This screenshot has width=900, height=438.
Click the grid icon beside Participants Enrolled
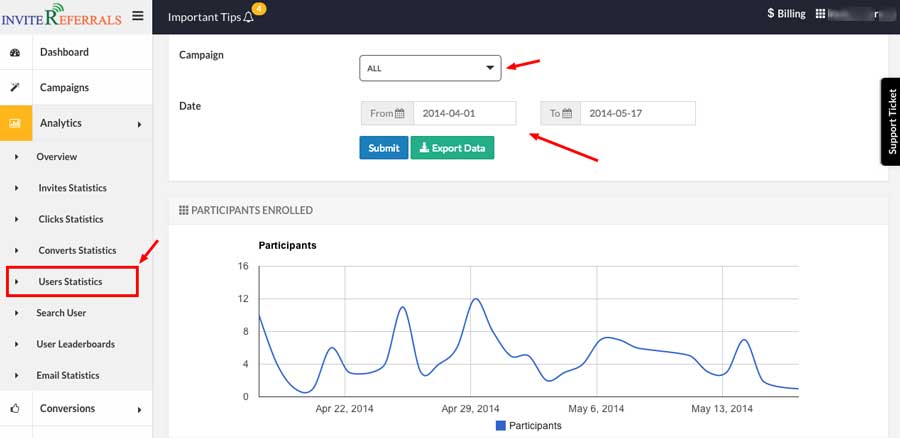pos(184,211)
